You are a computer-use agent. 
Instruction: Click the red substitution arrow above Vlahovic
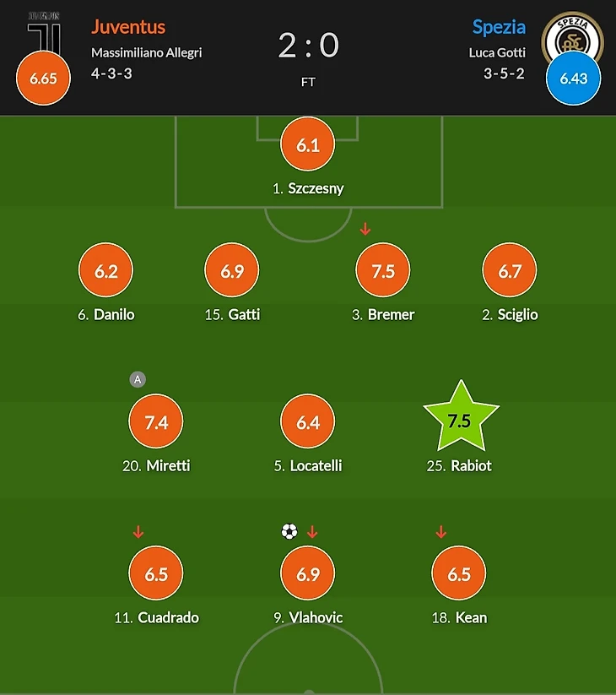(x=312, y=532)
